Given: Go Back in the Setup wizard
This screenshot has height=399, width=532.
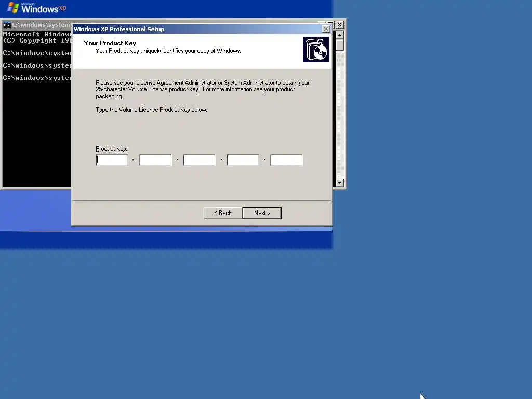Looking at the screenshot, I should click(x=223, y=213).
